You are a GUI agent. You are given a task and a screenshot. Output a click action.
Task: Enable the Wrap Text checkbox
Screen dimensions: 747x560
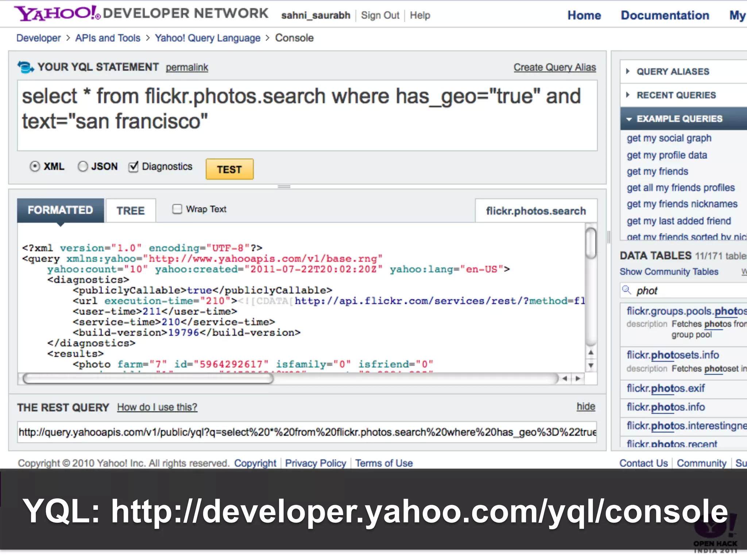[177, 209]
